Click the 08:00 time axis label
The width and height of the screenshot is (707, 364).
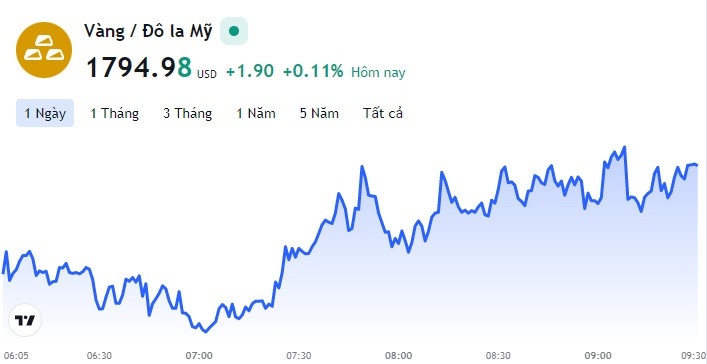(400, 355)
